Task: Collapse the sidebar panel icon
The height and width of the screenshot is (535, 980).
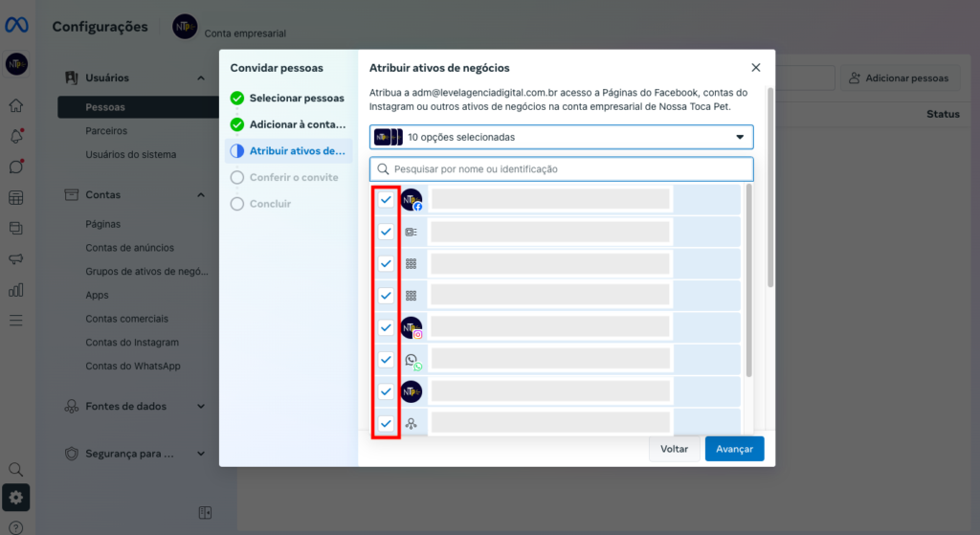Action: coord(205,512)
